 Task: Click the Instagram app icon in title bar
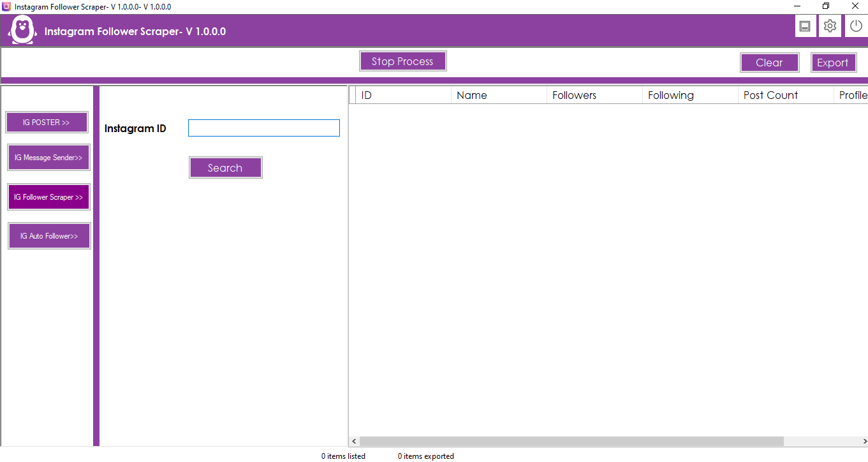6,6
